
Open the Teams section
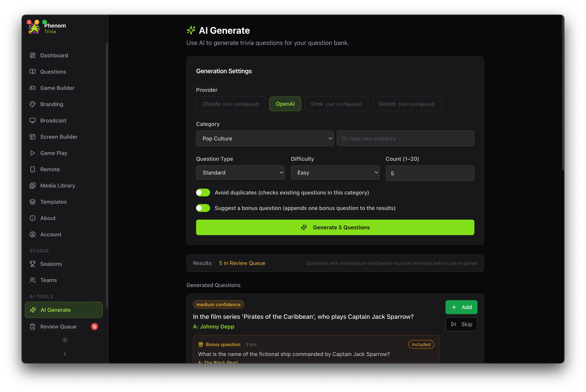pos(64,280)
